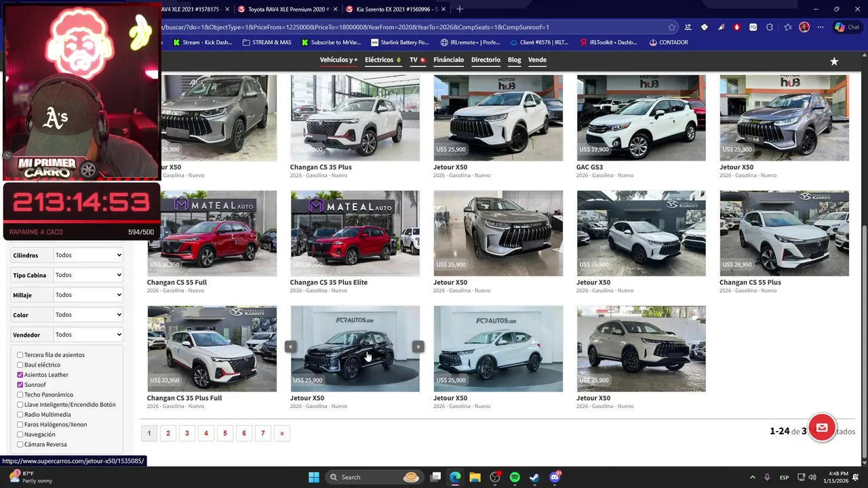Image resolution: width=868 pixels, height=488 pixels.
Task: Open the IRLToolkit Dashboard bookmark
Action: click(608, 42)
